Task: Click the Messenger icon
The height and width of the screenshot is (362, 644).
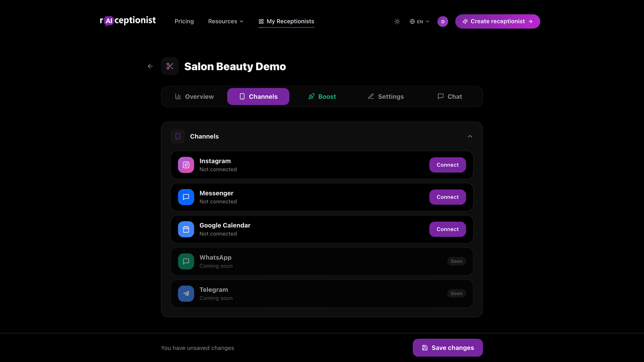Action: [186, 197]
